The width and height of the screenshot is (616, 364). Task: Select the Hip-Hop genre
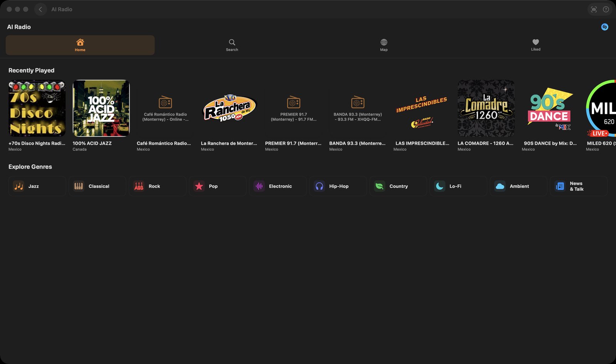point(338,186)
